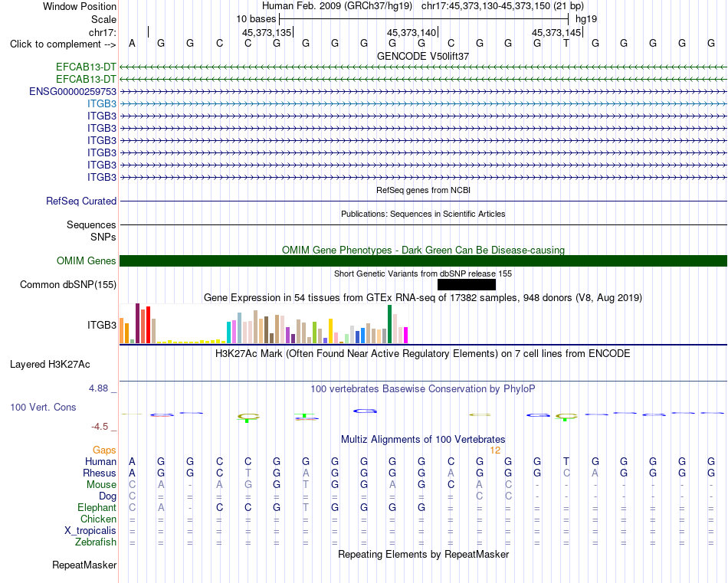Click the orange Gaps label
This screenshot has width=728, height=583.
click(104, 450)
